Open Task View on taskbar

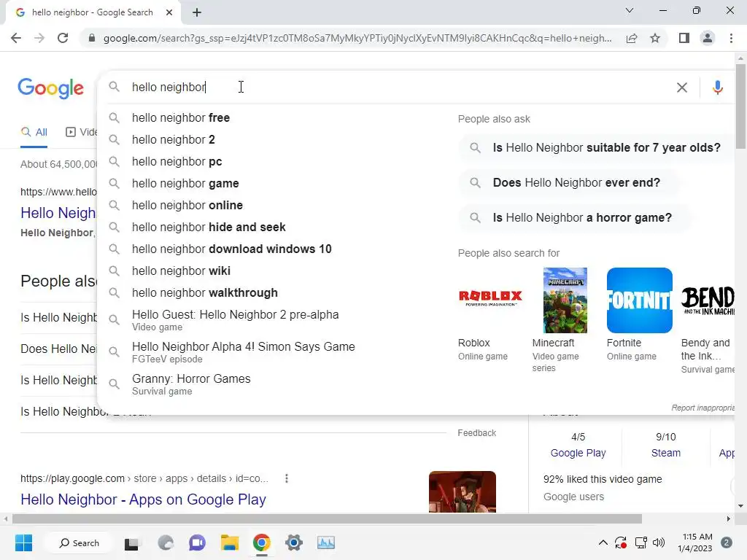131,543
